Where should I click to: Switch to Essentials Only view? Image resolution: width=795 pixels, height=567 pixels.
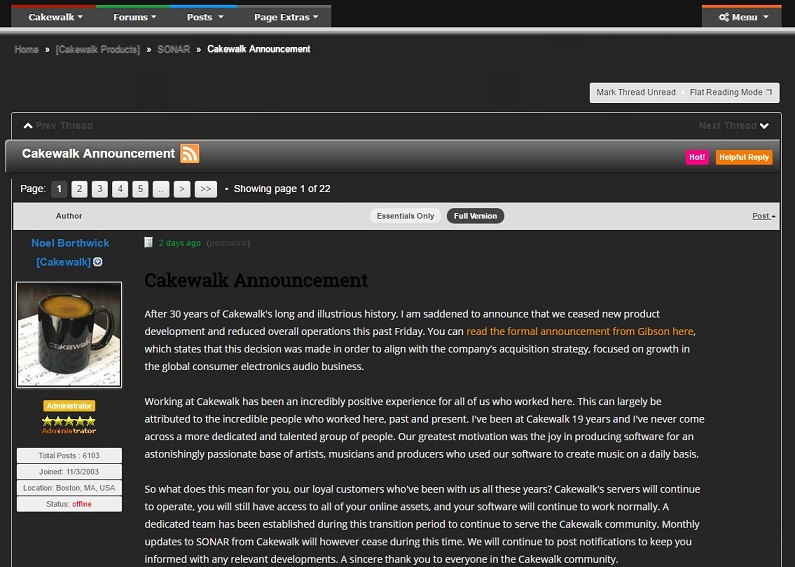pos(405,216)
